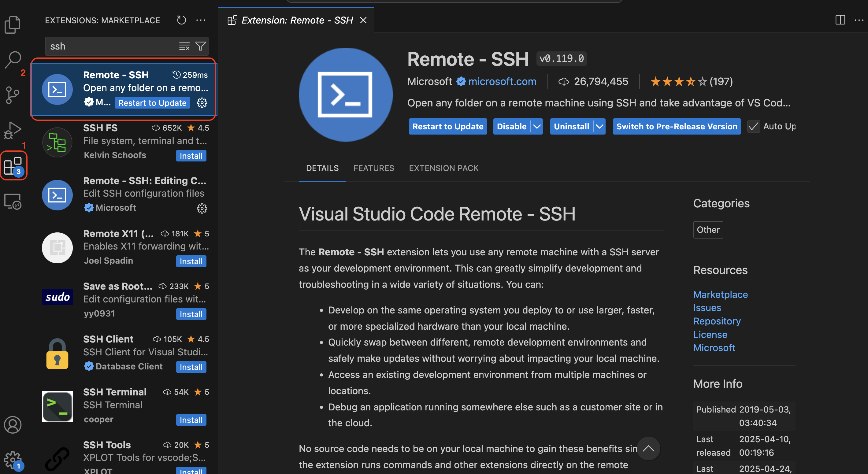This screenshot has height=474, width=868.
Task: Open the Microsoft resource link
Action: click(x=714, y=348)
